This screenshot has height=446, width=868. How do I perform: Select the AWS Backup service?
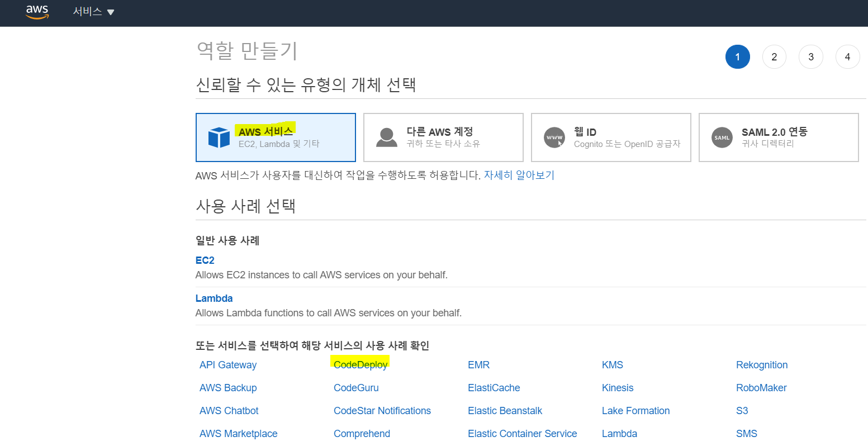[228, 388]
